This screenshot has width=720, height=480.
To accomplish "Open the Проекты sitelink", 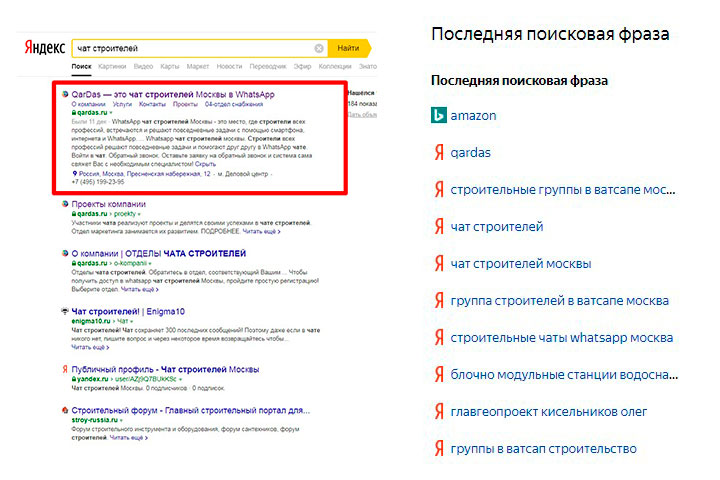I will pyautogui.click(x=185, y=104).
